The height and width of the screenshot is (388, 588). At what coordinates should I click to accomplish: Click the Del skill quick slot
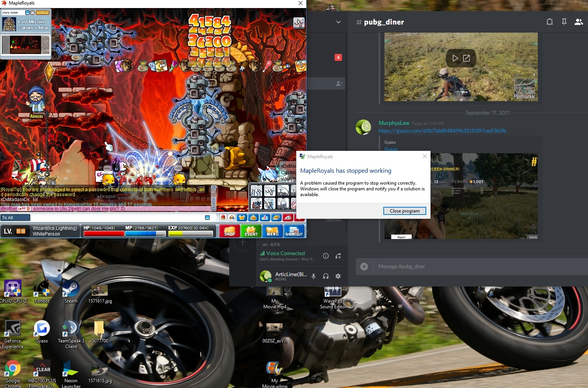(269, 203)
